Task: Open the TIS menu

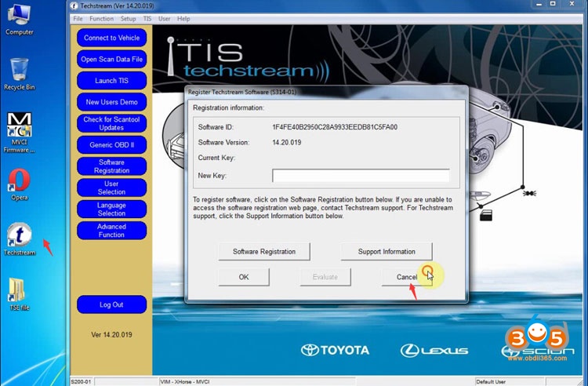Action: 147,19
